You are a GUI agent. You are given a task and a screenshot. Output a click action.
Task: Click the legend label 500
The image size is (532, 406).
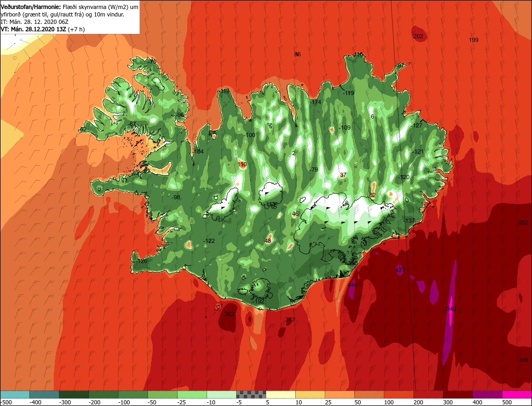(x=507, y=402)
